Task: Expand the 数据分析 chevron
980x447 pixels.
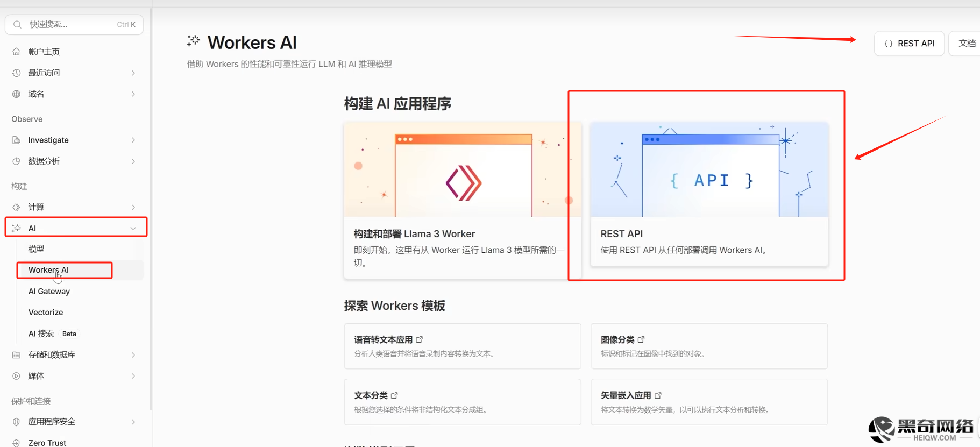Action: pyautogui.click(x=133, y=161)
